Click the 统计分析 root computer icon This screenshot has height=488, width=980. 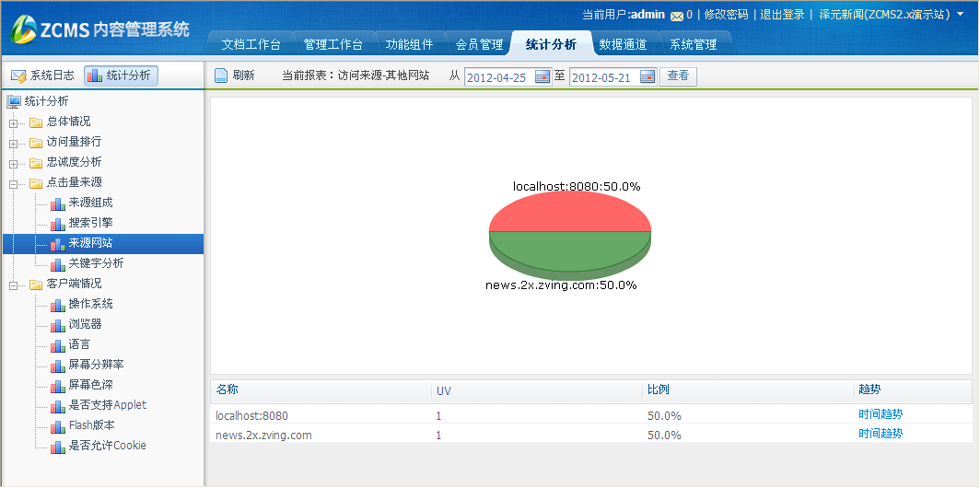tap(14, 101)
